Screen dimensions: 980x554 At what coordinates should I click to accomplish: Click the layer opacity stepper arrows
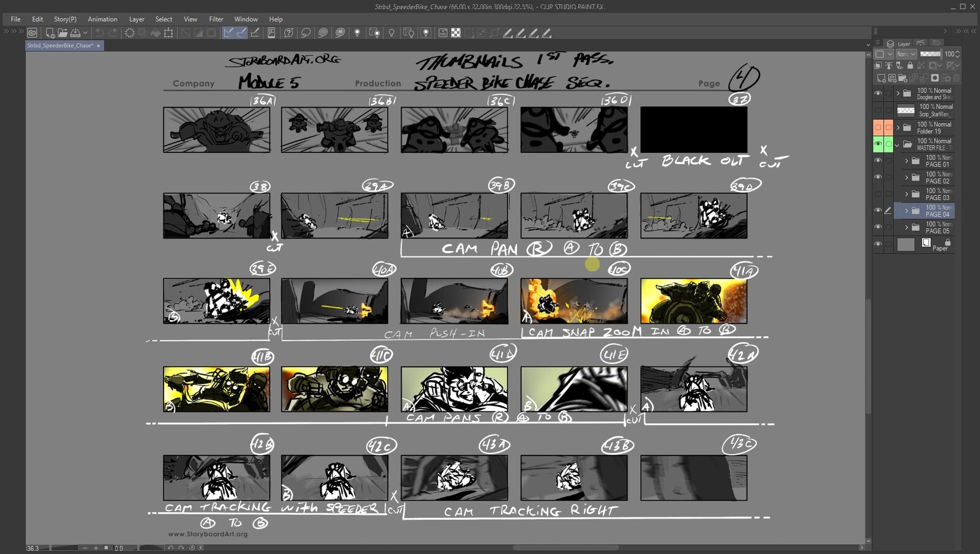pyautogui.click(x=957, y=54)
